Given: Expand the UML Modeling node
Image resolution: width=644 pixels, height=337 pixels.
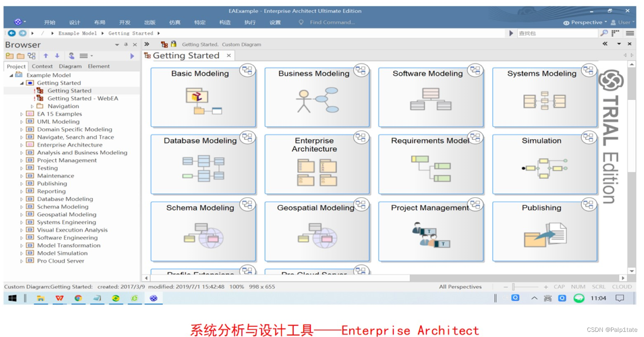Looking at the screenshot, I should click(22, 122).
